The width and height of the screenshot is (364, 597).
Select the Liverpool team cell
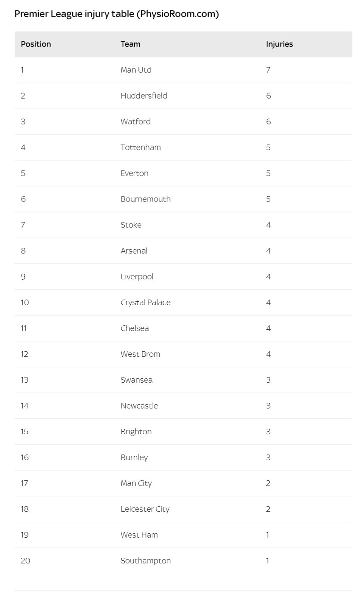click(x=137, y=277)
